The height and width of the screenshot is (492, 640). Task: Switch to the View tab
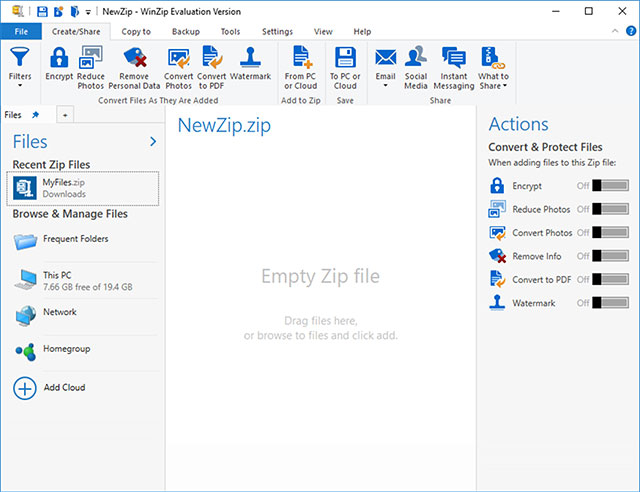[x=323, y=31]
